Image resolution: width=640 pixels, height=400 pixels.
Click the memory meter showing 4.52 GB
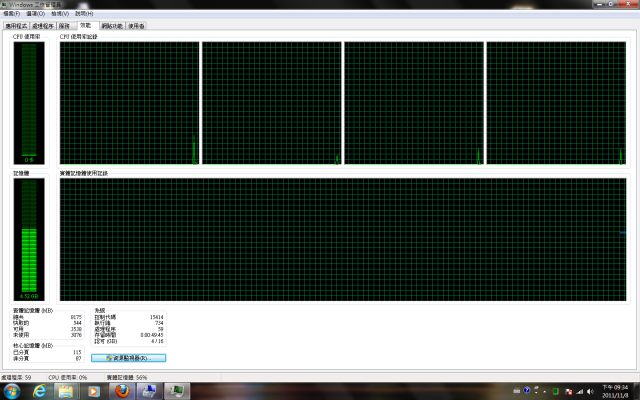point(29,240)
